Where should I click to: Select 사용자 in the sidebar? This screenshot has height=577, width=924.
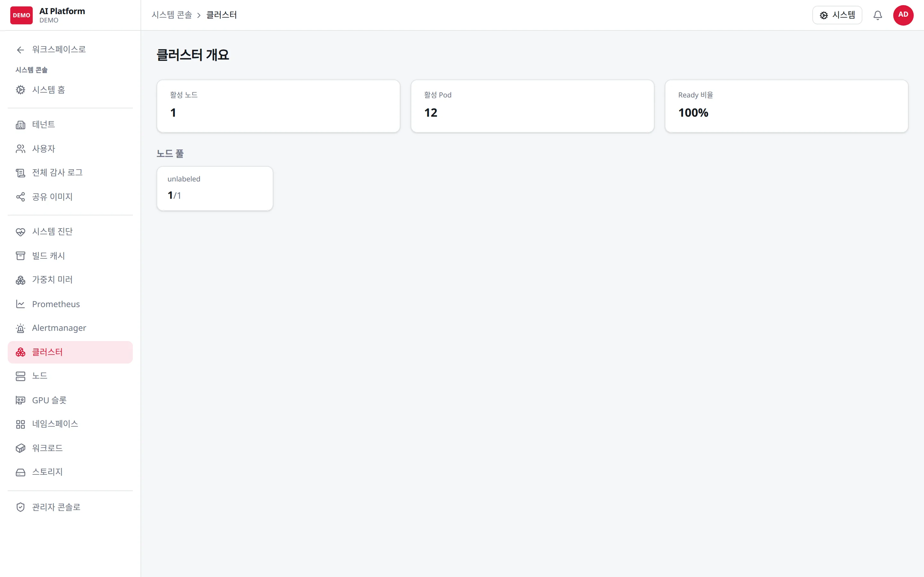(70, 149)
